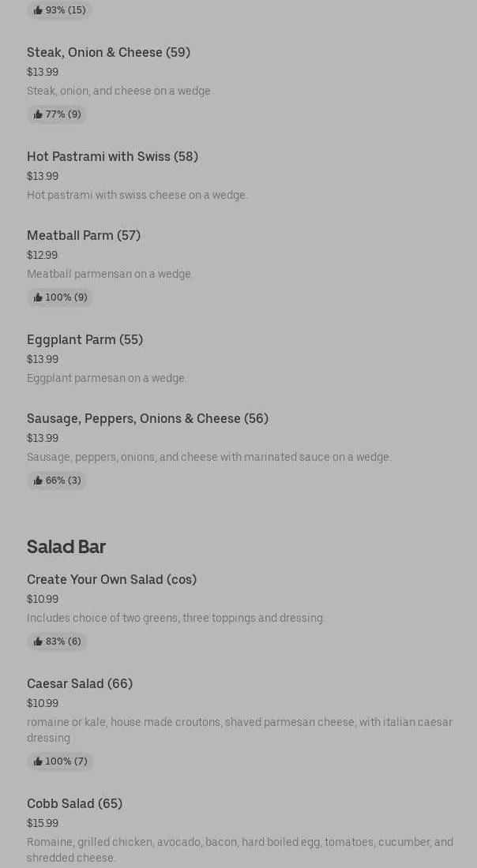
Task: Tap the thumbs-up icon under Meatball Parm
Action: [x=38, y=297]
